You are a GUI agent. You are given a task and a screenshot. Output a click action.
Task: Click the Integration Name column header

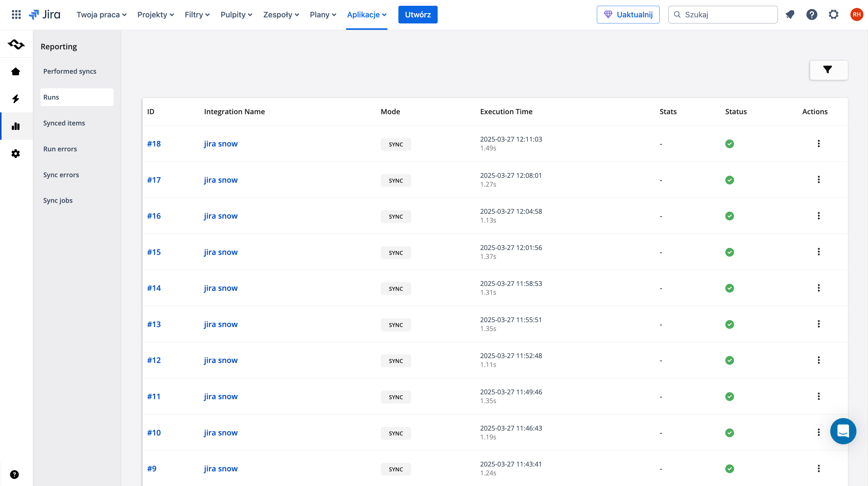[235, 111]
